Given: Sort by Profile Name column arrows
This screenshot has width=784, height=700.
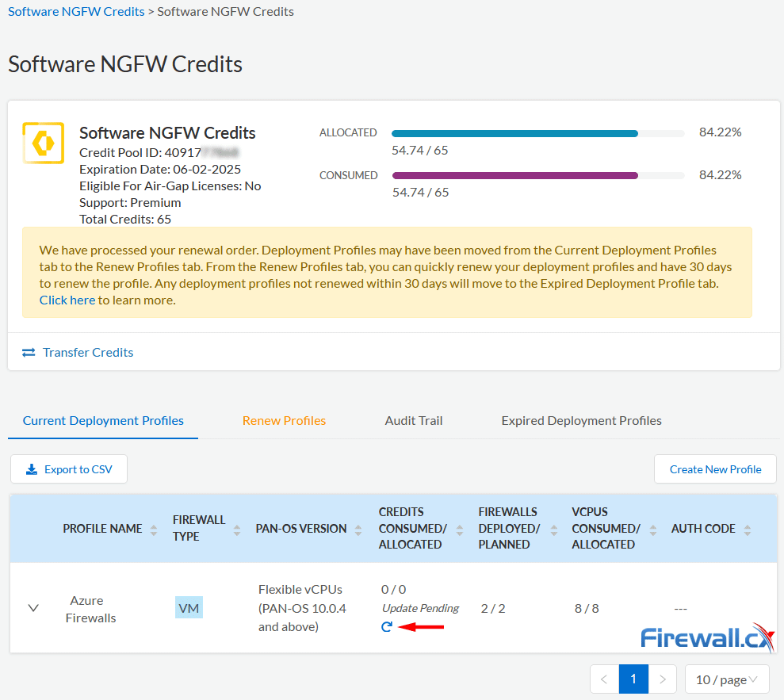Looking at the screenshot, I should [x=154, y=530].
